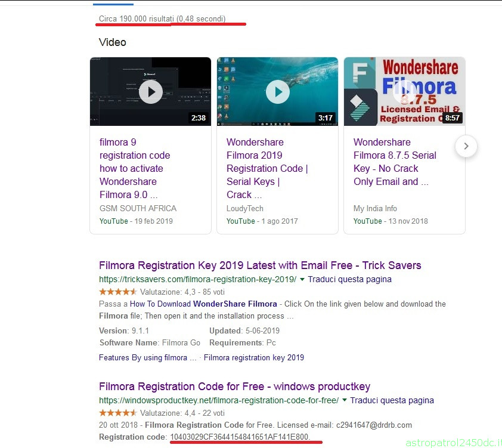
Task: Click 'Software Name: Filmora Go' detail
Action: coord(150,342)
